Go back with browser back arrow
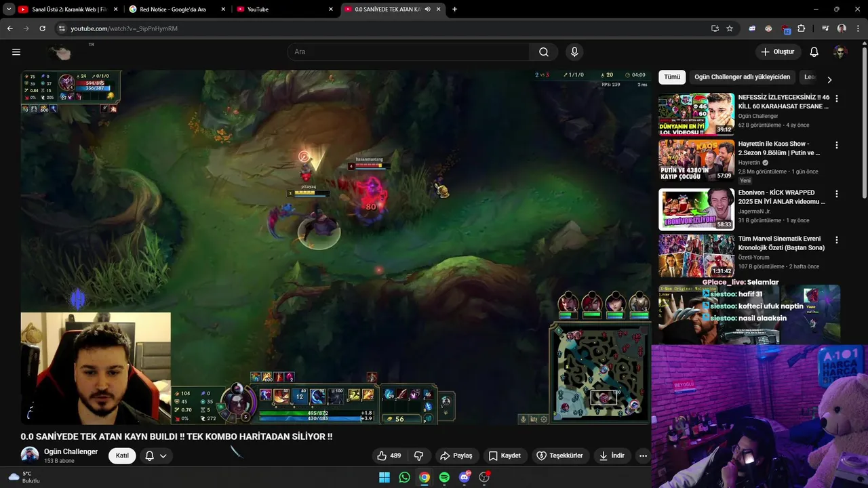Image resolution: width=868 pixels, height=488 pixels. (x=9, y=28)
